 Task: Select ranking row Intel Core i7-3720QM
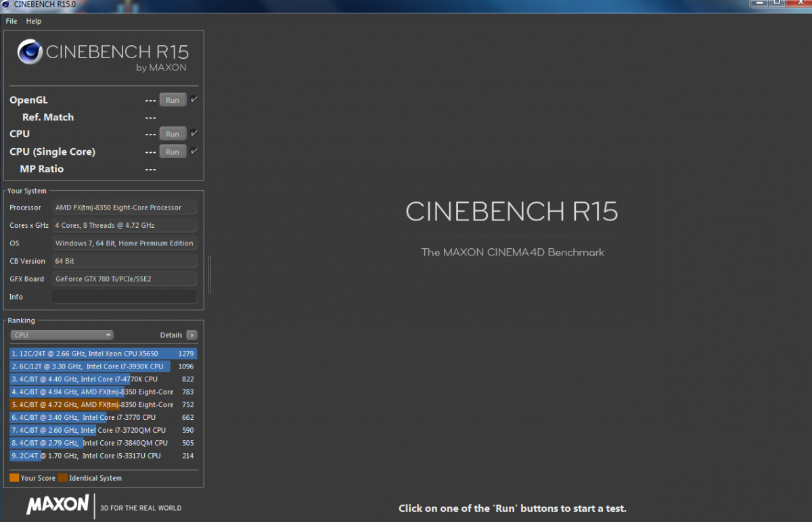point(104,430)
